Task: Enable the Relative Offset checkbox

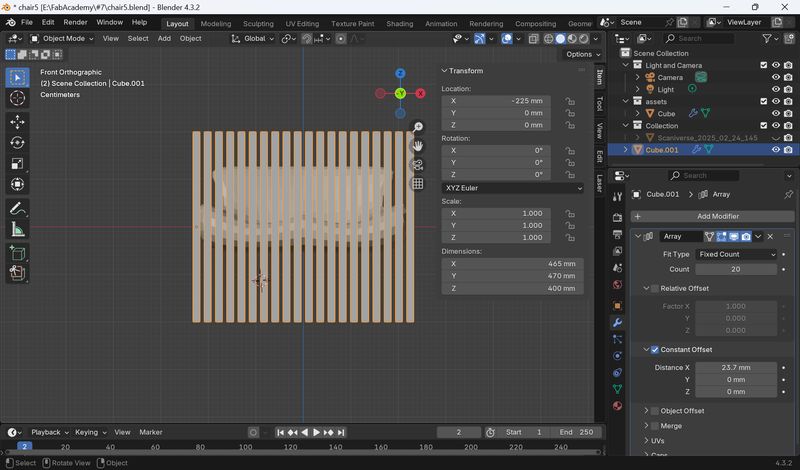Action: tap(655, 288)
